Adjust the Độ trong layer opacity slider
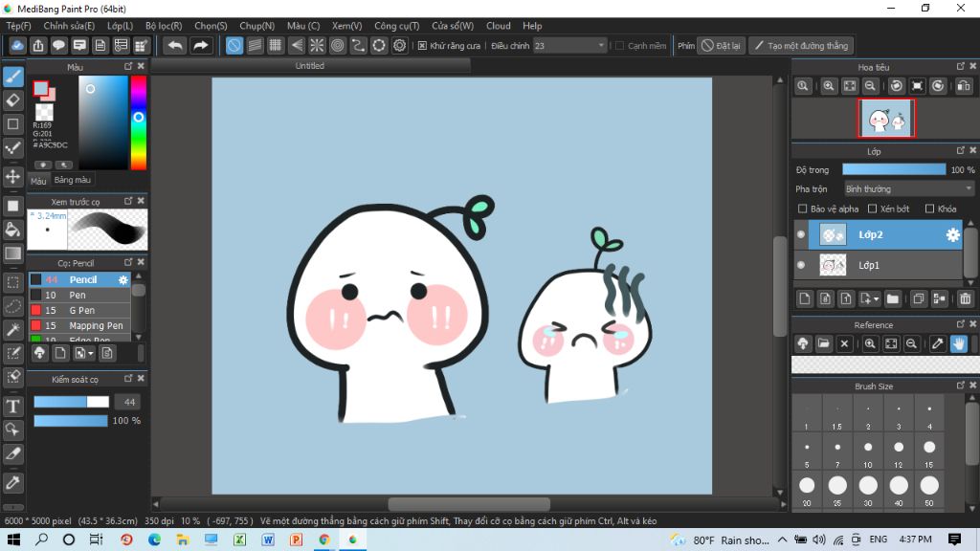The height and width of the screenshot is (551, 980). 894,170
